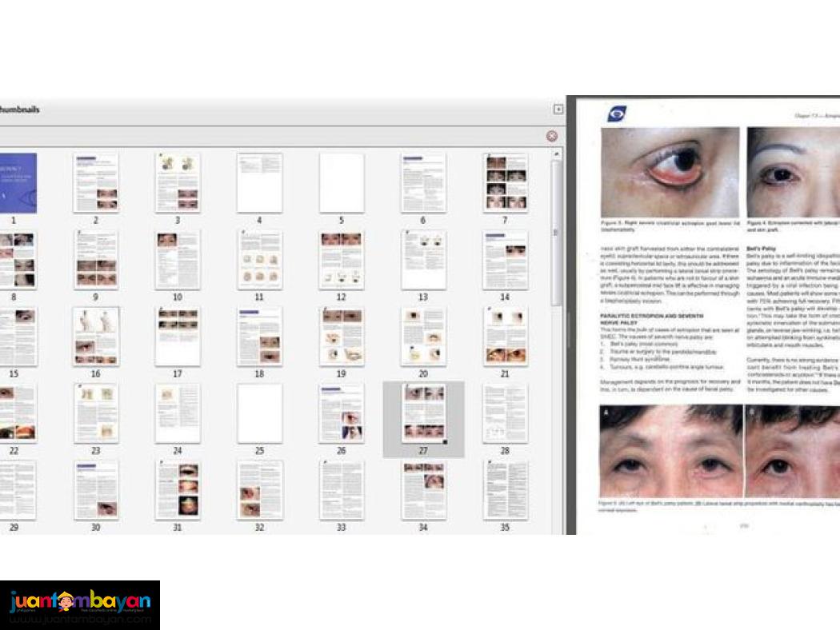
Task: Select the page 2 thumbnail
Action: click(96, 183)
